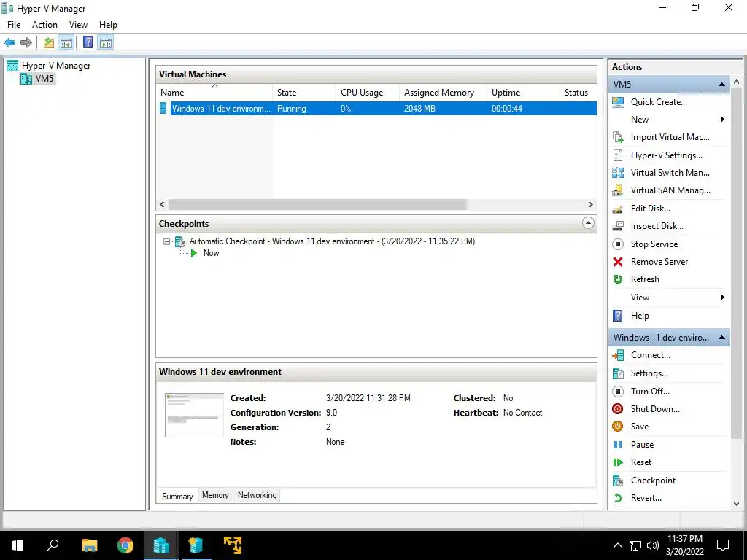The width and height of the screenshot is (747, 560).
Task: Open the File menu
Action: click(x=14, y=25)
